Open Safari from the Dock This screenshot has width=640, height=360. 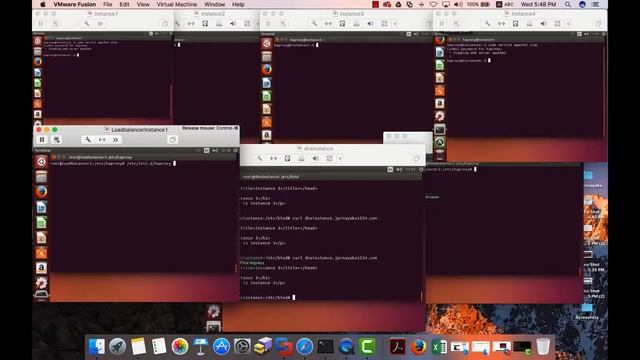304,347
